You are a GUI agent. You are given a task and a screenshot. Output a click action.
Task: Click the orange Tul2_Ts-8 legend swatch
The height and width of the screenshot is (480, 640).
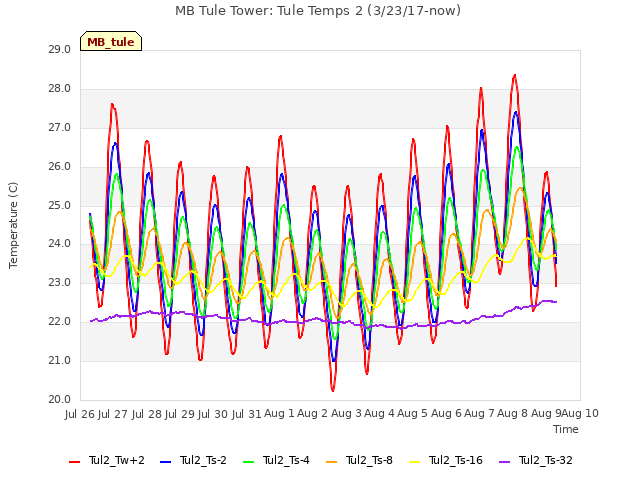(331, 462)
